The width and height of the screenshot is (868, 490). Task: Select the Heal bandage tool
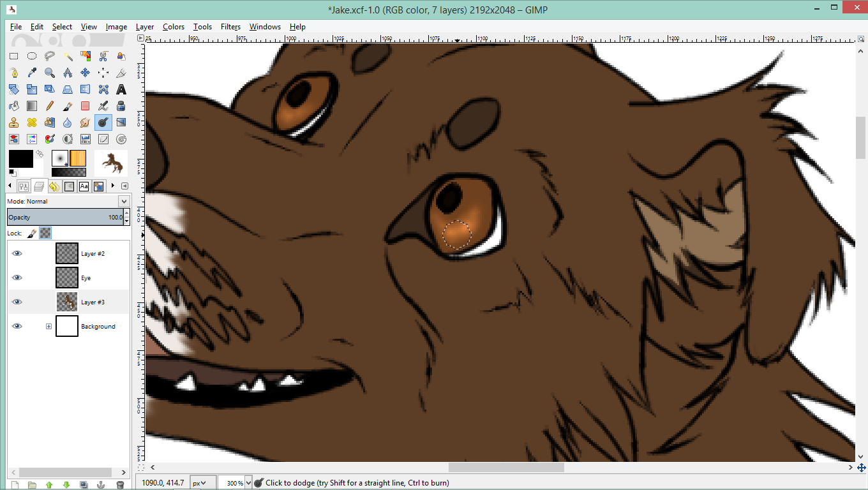pos(32,122)
